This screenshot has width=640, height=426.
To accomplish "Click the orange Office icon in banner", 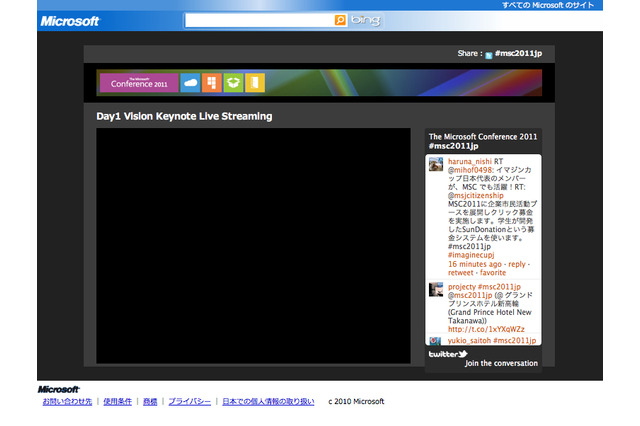I will click(x=210, y=83).
